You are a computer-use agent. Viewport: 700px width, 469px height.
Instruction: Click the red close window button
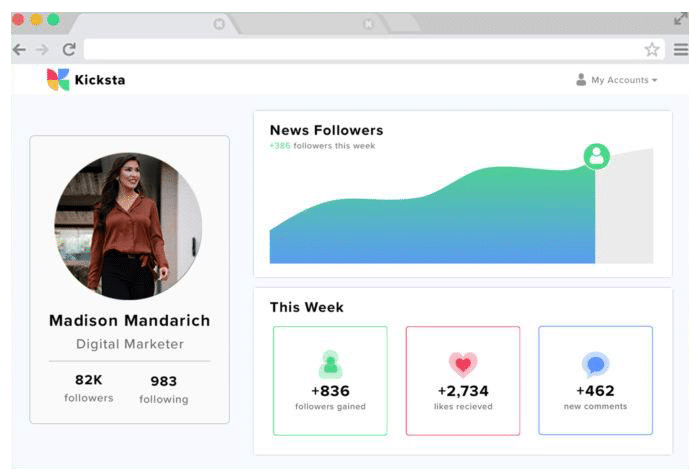tap(18, 20)
